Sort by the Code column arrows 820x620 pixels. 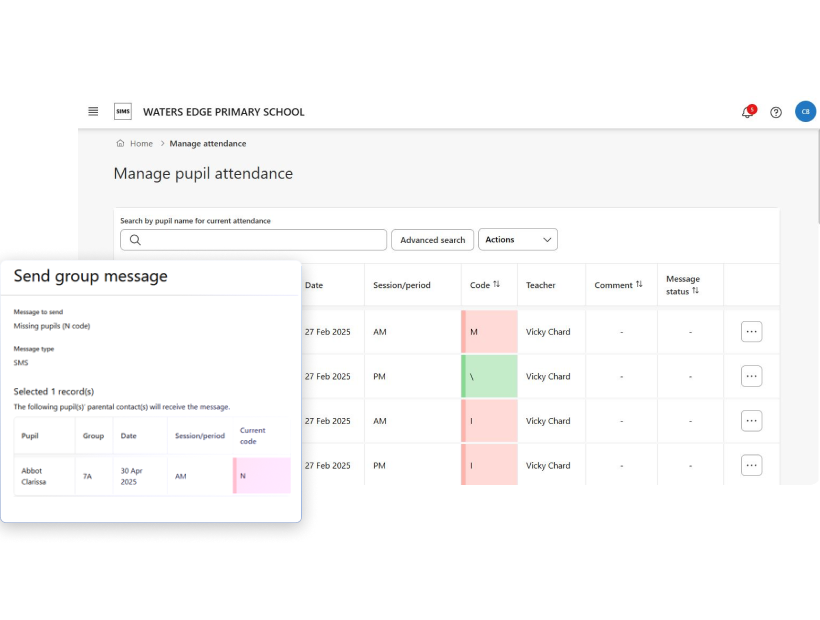[496, 285]
